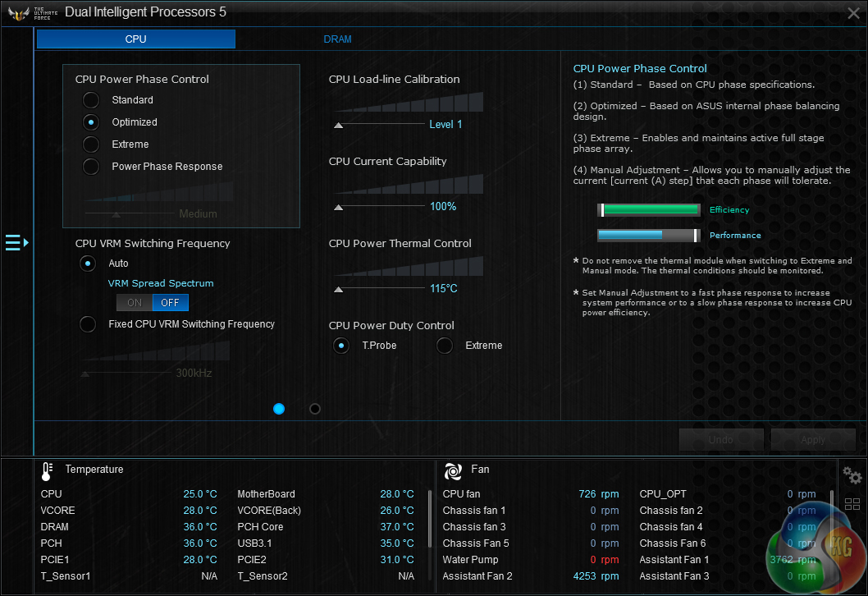Click the TUF logo icon
868x596 pixels.
[19, 13]
